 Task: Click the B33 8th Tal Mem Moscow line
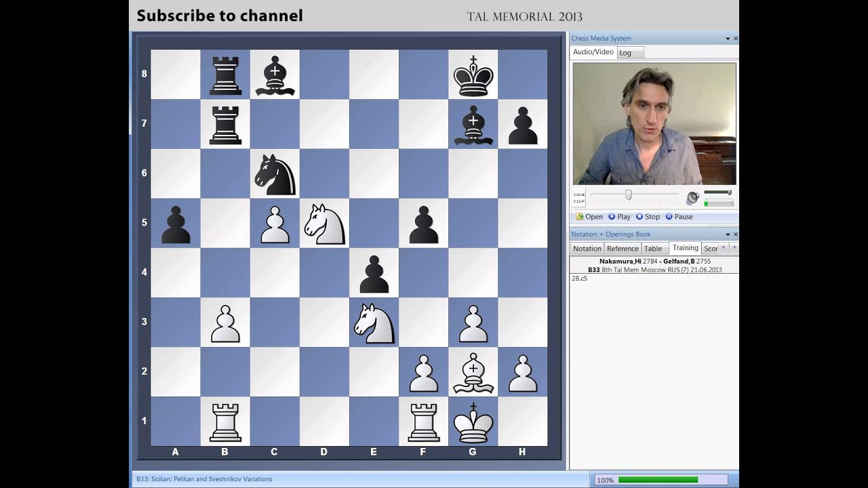click(655, 270)
